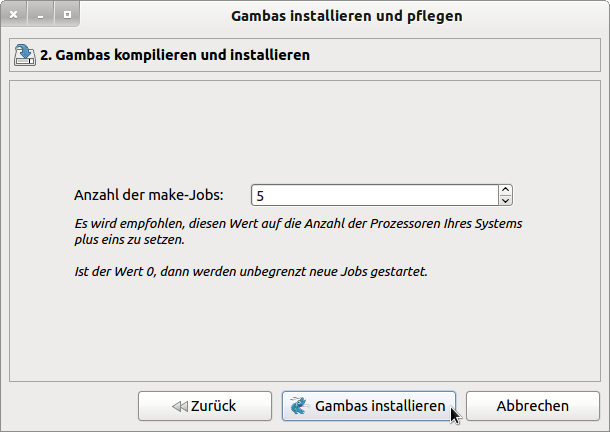Click the hint text about processor count

point(298,223)
